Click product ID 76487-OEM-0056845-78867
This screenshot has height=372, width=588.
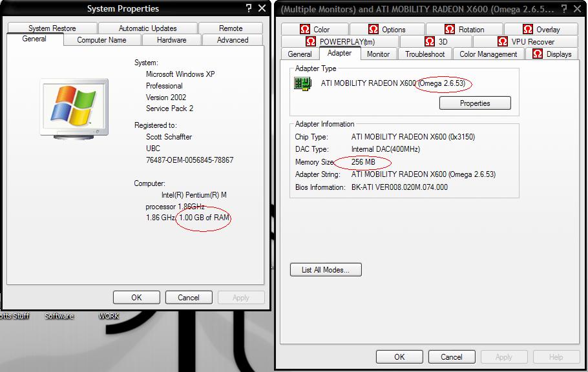190,160
